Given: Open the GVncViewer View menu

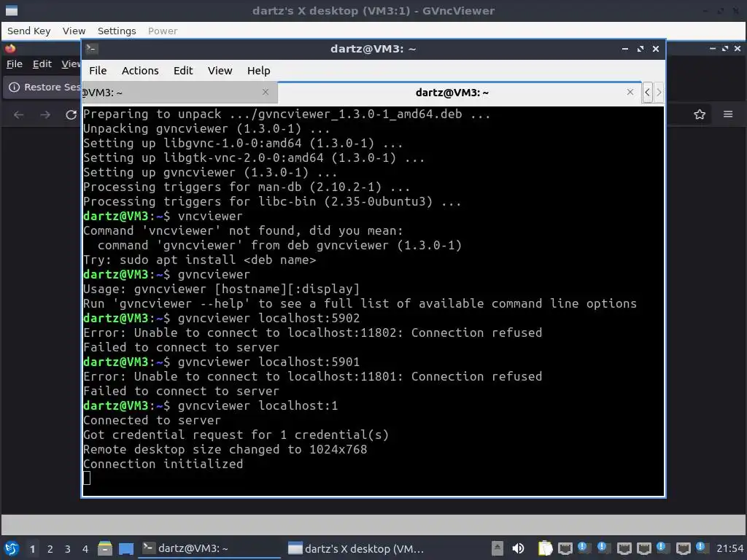Looking at the screenshot, I should pyautogui.click(x=74, y=31).
